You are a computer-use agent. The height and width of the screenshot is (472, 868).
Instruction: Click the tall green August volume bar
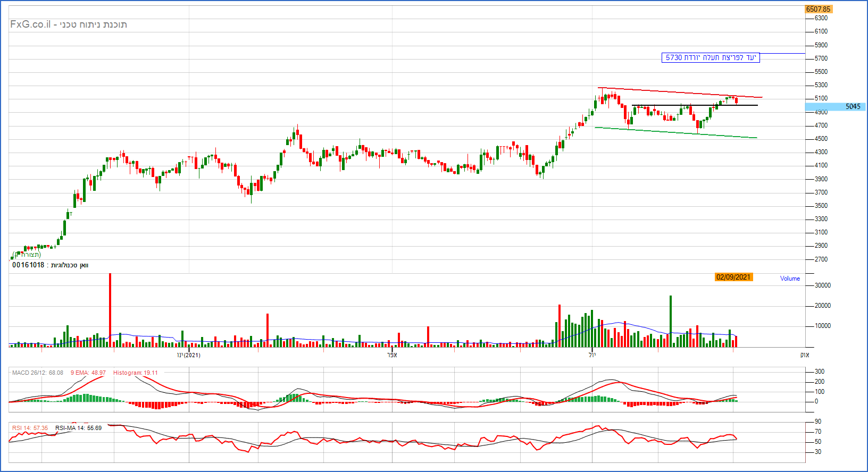(x=671, y=319)
